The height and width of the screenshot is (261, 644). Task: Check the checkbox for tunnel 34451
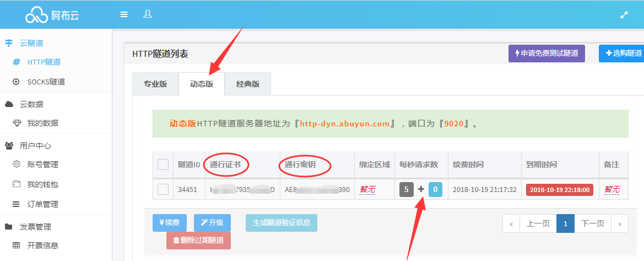163,189
